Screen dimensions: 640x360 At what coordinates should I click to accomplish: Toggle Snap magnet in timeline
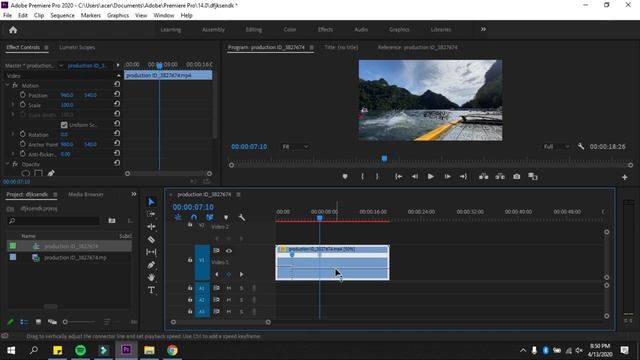(x=194, y=218)
